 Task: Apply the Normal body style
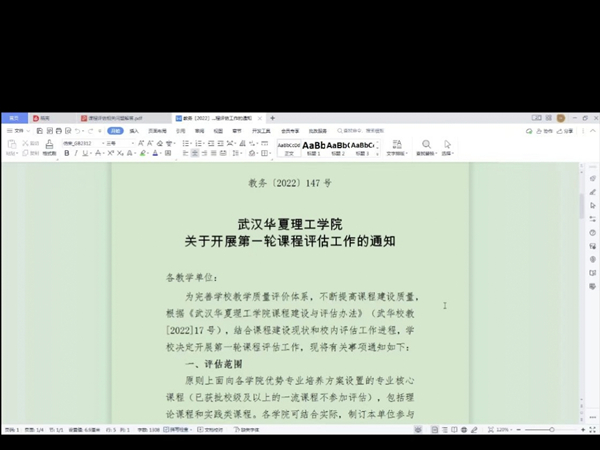point(289,148)
